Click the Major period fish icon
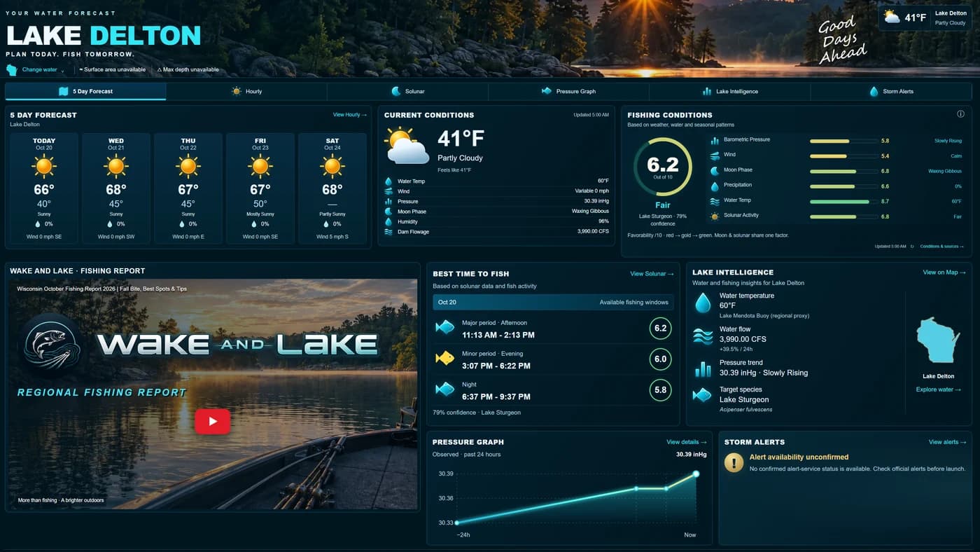This screenshot has width=980, height=552. coord(444,327)
